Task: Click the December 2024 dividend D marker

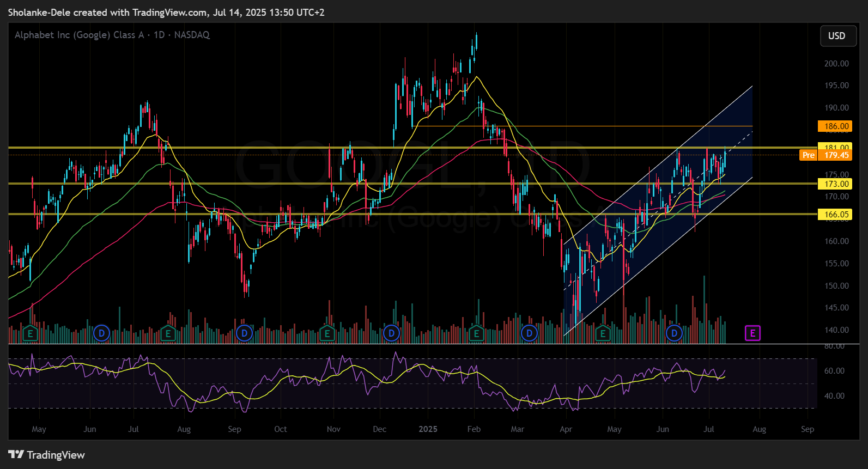Action: (x=391, y=333)
